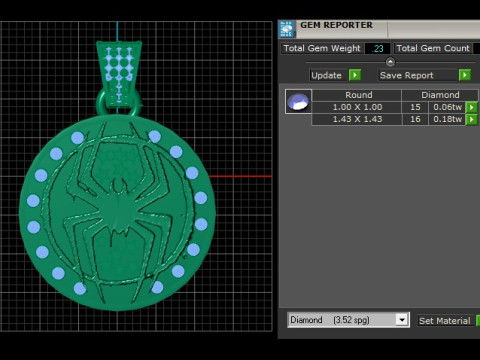Click the 0.18tw weight cell
Image resolution: width=480 pixels, height=360 pixels.
point(447,119)
